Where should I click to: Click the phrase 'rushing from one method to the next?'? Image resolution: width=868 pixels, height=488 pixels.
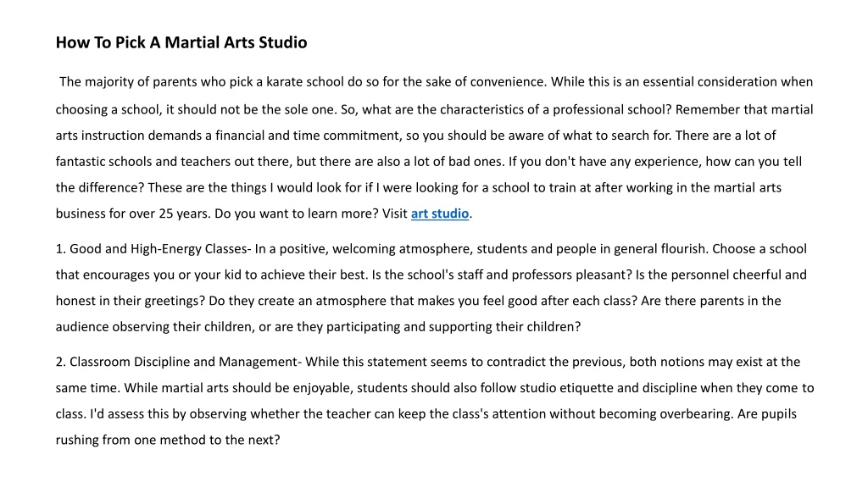pos(168,440)
